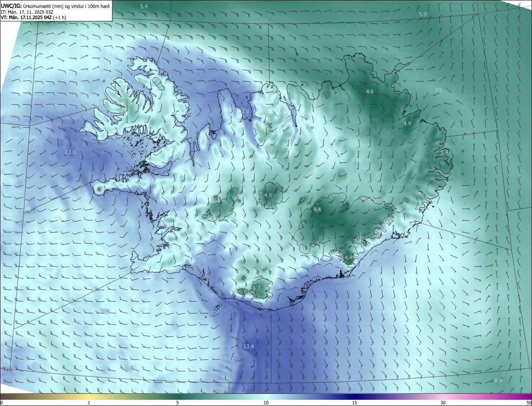532x406 pixels.
Task: Click the 12.8 value label in the fjord
Action: (244, 111)
